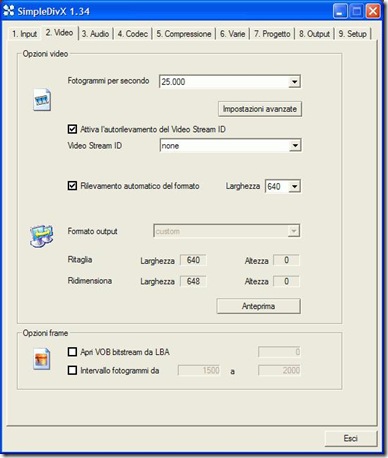
Task: Click the Ritaglia Larghezza field
Action: 193,260
